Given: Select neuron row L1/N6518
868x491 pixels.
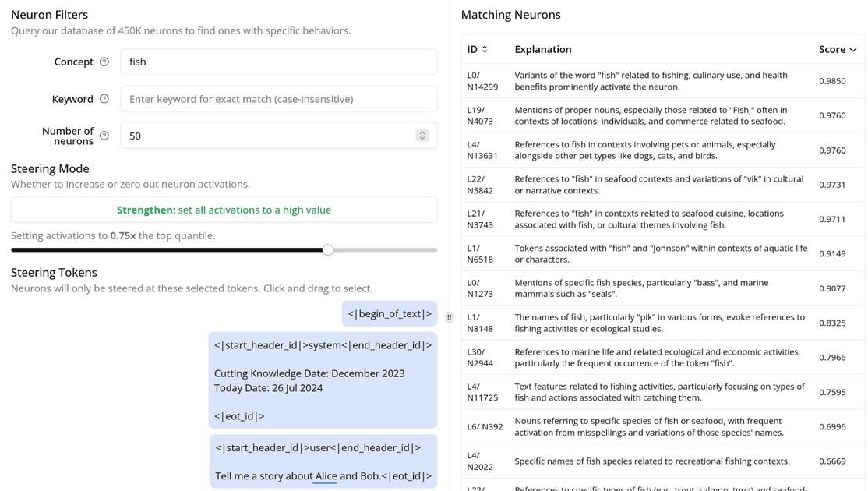Looking at the screenshot, I should pyautogui.click(x=662, y=253).
